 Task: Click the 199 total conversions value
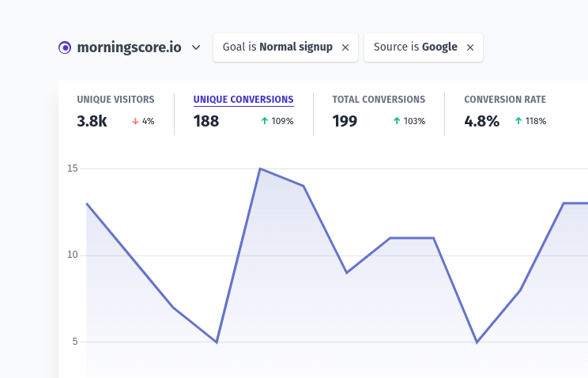(345, 121)
